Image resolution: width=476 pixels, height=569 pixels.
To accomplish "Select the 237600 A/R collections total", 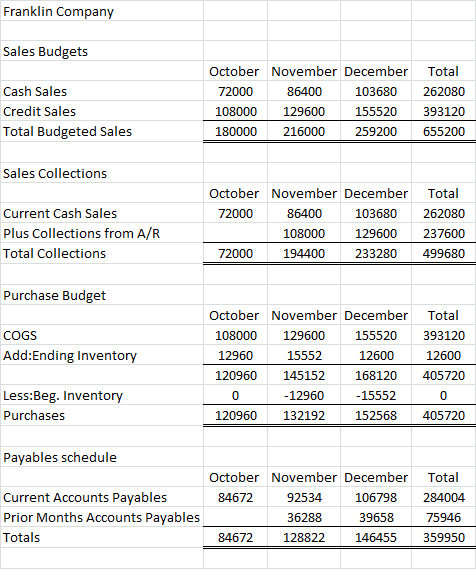I will point(444,233).
